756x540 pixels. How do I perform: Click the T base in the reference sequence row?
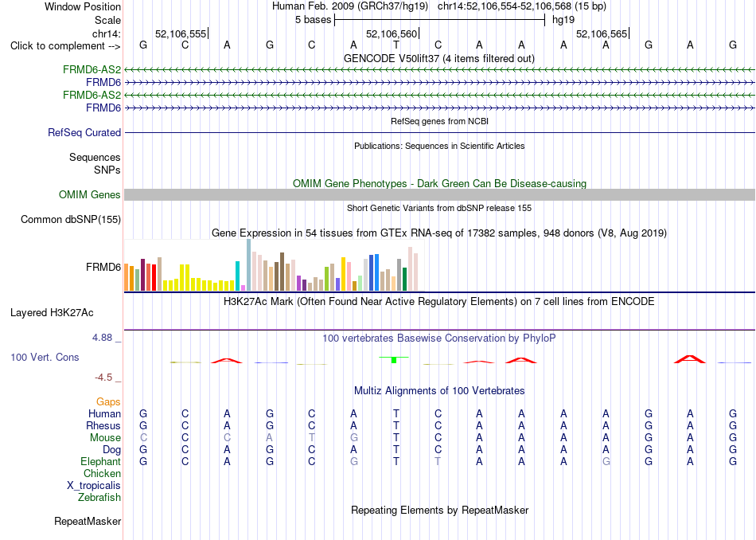396,45
